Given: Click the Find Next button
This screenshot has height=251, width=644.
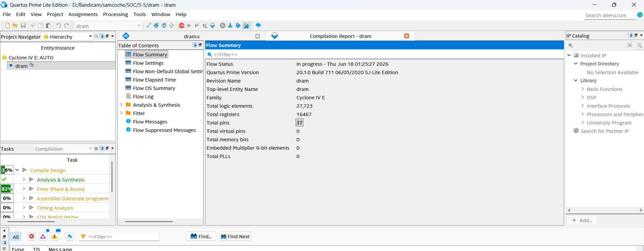Looking at the screenshot, I should click(235, 236).
